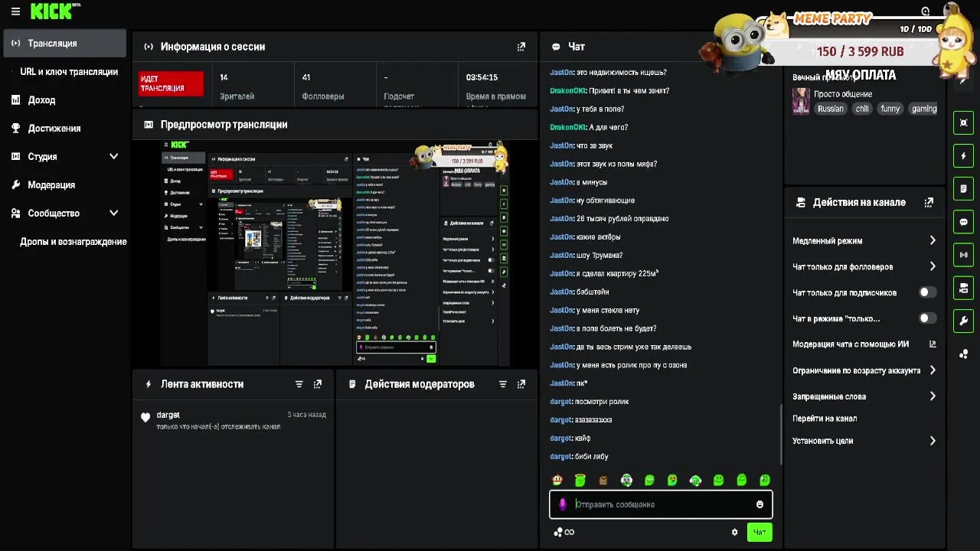
Task: Toggle the channel actions icon in right bar
Action: (x=963, y=288)
